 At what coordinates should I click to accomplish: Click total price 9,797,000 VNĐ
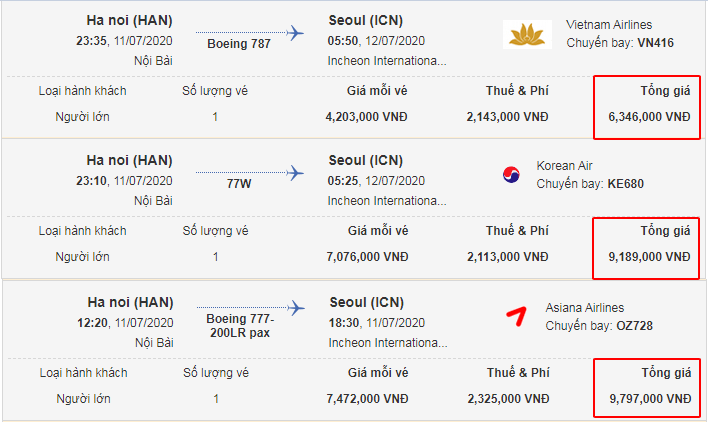click(649, 400)
